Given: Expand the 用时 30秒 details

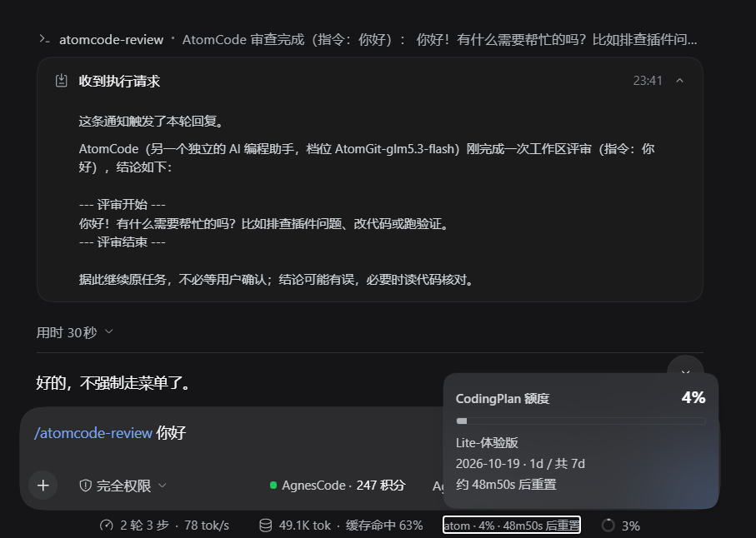Looking at the screenshot, I should [75, 332].
